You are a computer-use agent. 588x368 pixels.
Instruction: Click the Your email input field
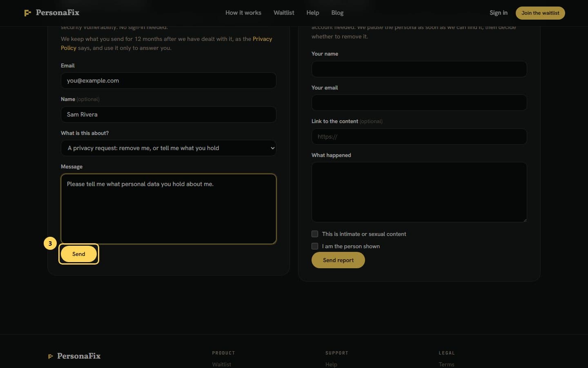(x=419, y=103)
